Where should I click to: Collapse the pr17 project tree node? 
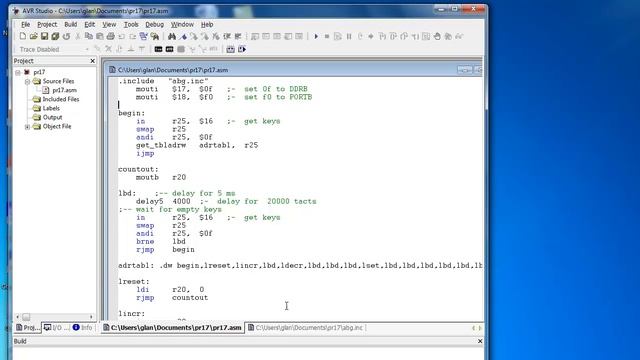pyautogui.click(x=18, y=72)
